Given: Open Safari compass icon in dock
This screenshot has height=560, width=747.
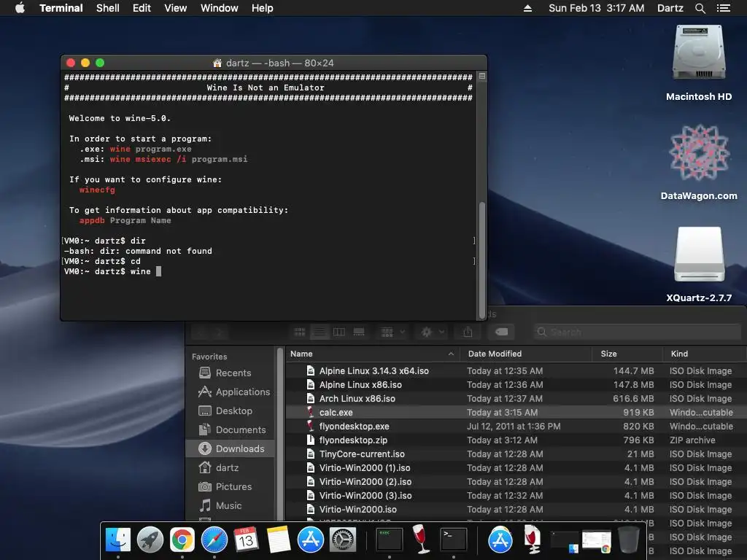Looking at the screenshot, I should [214, 540].
